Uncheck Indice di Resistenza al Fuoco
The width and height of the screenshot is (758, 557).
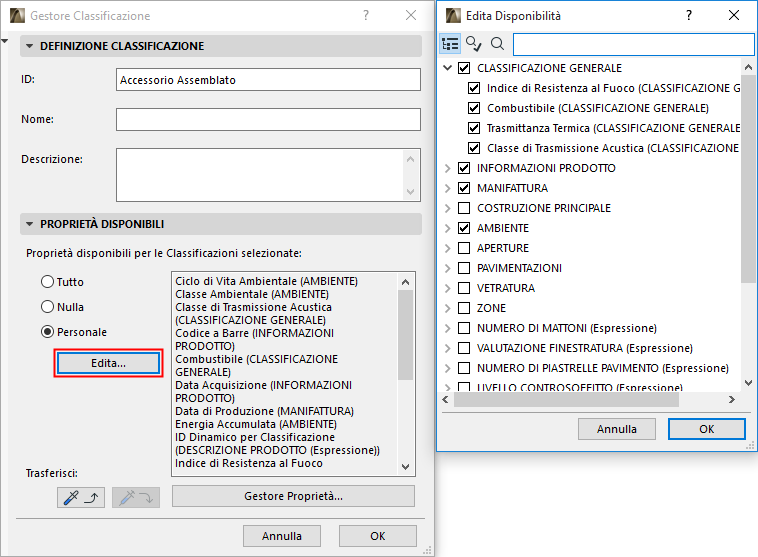coord(474,88)
